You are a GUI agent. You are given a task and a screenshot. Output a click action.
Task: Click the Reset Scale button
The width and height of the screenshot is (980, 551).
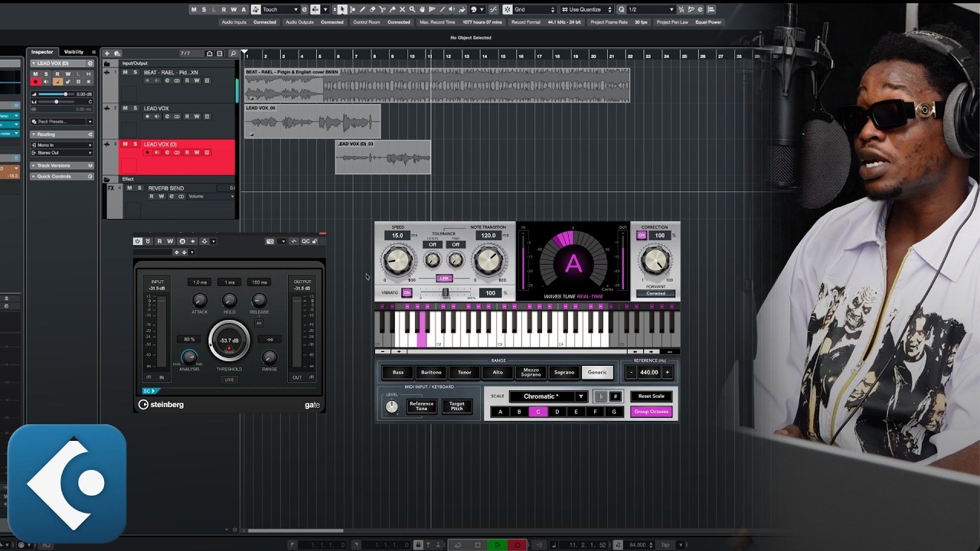click(x=652, y=396)
